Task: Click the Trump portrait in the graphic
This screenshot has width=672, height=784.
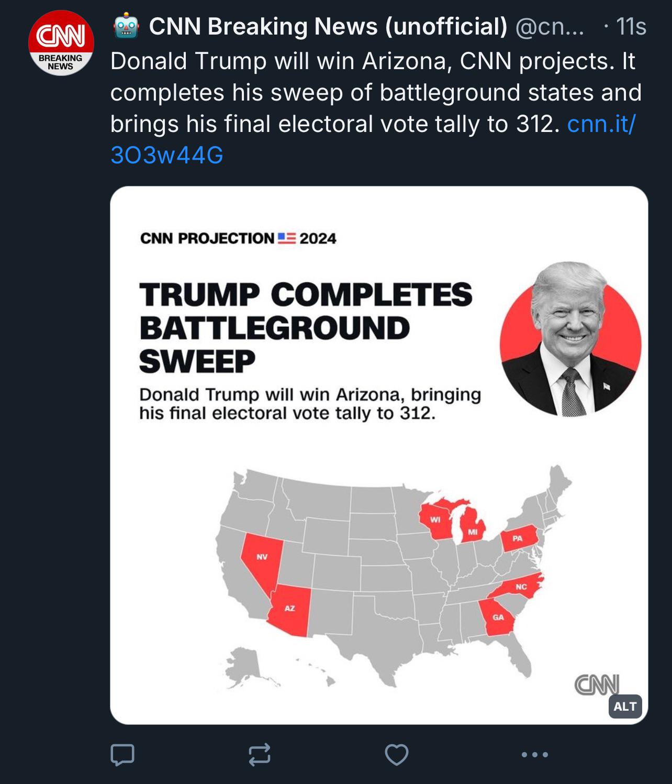Action: [570, 340]
